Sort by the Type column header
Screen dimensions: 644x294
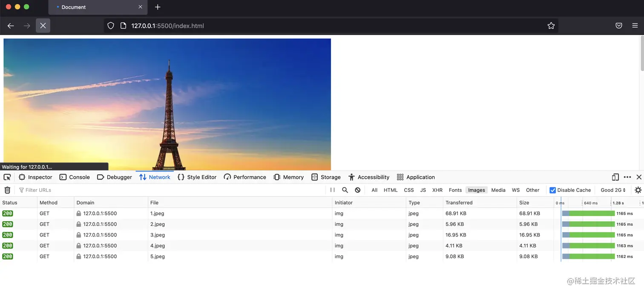(x=424, y=203)
